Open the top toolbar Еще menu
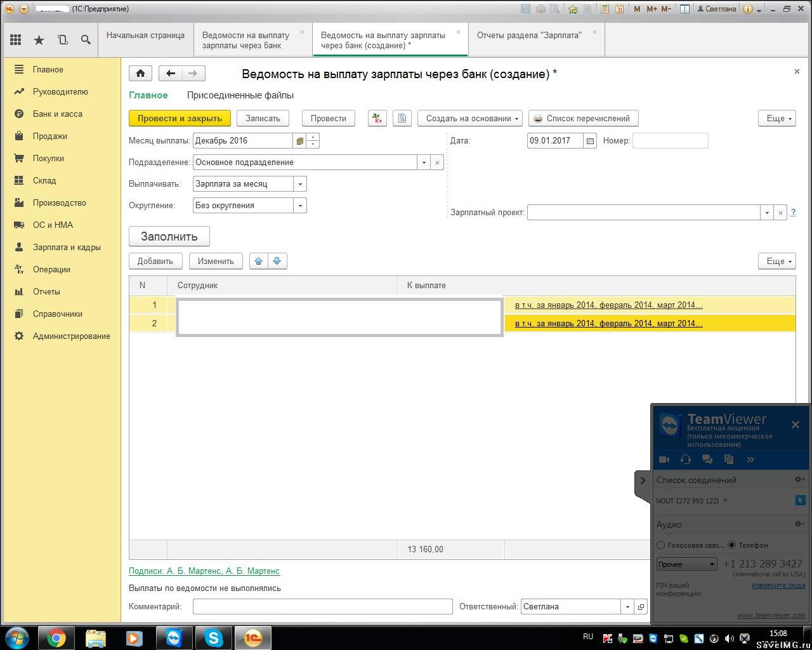The height and width of the screenshot is (650, 812). [x=777, y=118]
